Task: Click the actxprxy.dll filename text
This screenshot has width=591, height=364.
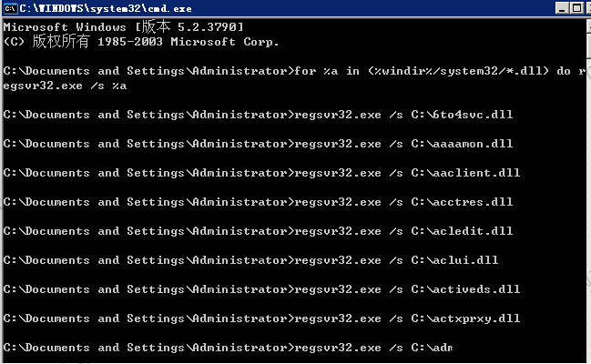Action: 476,318
